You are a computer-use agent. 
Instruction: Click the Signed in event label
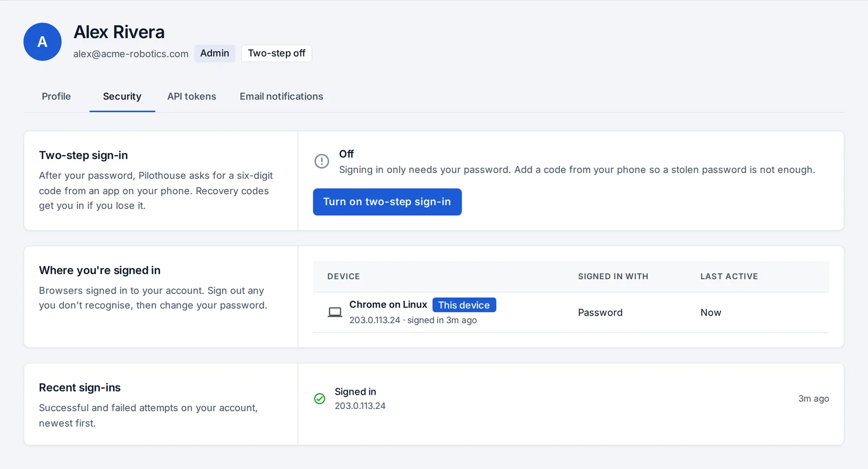tap(355, 391)
